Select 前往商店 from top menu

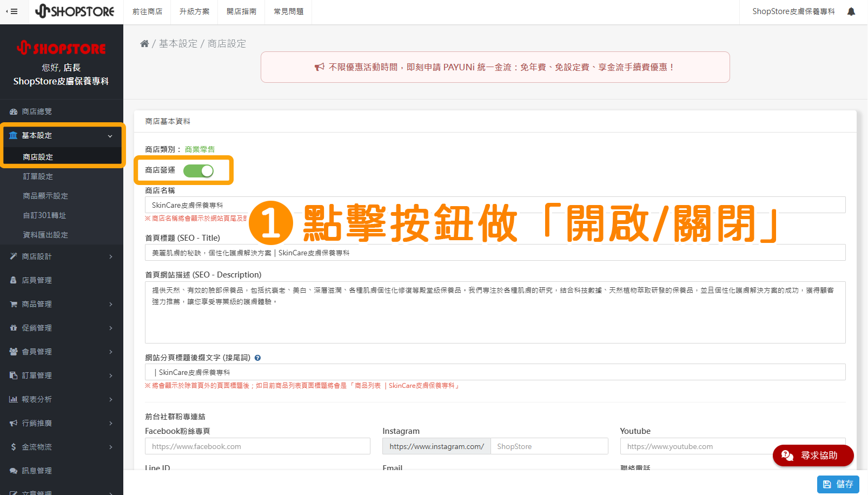[147, 11]
